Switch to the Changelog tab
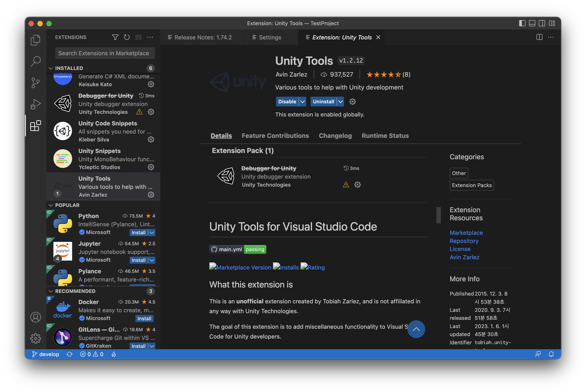Screen dimensions: 586x392 tap(335, 135)
